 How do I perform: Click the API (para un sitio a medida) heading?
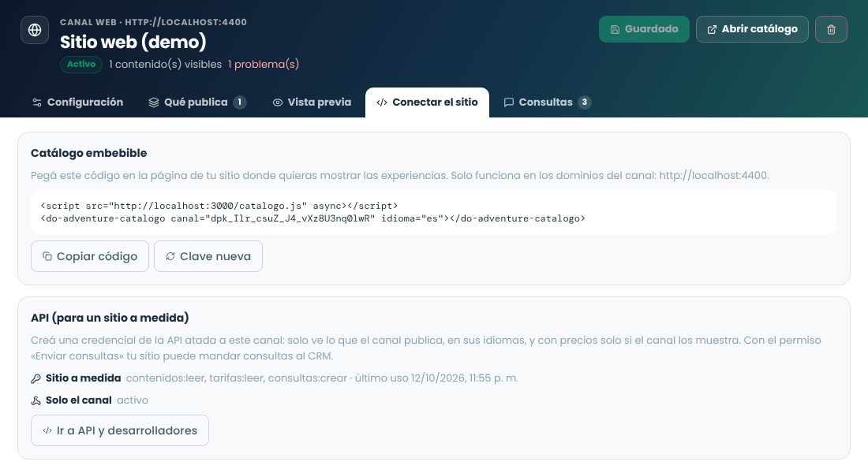[110, 318]
